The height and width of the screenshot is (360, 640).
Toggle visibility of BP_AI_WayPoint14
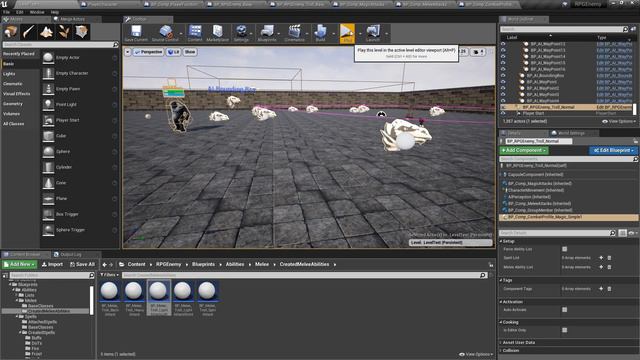click(503, 57)
